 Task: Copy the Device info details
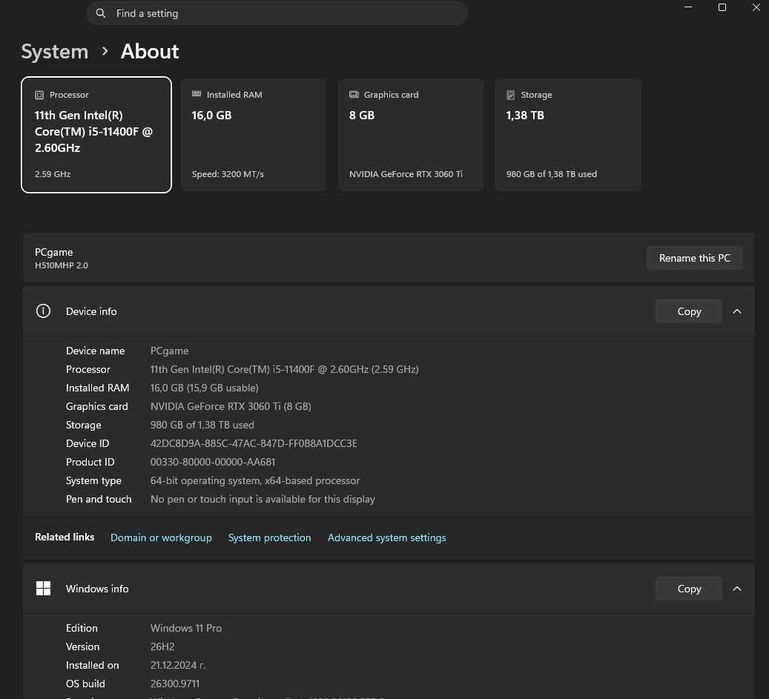click(x=689, y=311)
